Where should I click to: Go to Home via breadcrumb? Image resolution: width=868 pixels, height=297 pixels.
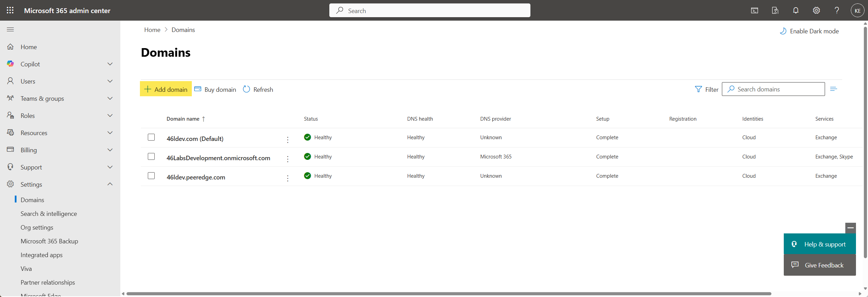click(152, 30)
